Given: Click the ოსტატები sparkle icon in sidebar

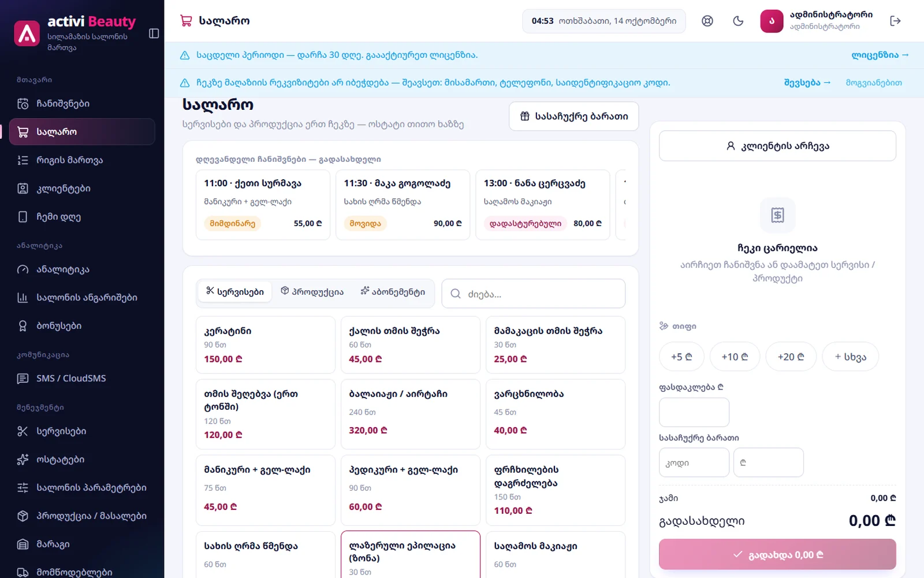Looking at the screenshot, I should (x=23, y=460).
